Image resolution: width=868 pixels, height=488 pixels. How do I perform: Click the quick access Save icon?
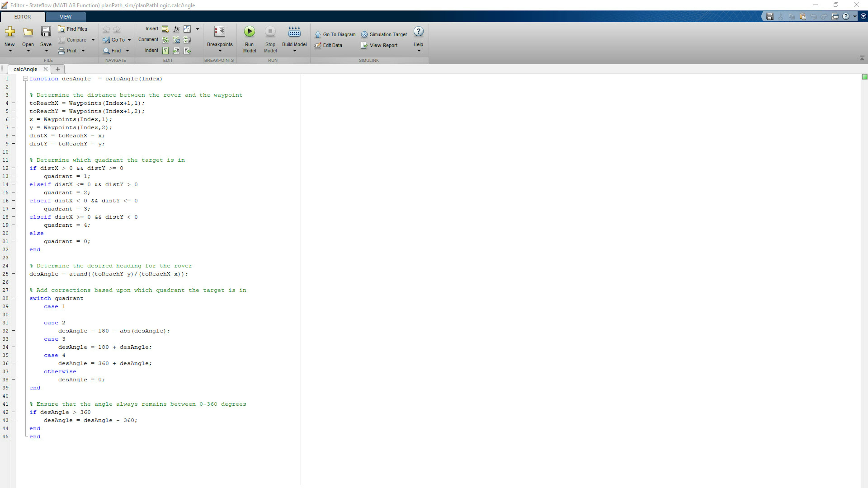pos(770,16)
